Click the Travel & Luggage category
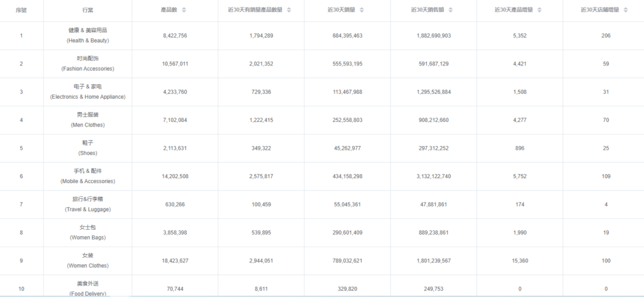The width and height of the screenshot is (644, 297). pyautogui.click(x=87, y=204)
